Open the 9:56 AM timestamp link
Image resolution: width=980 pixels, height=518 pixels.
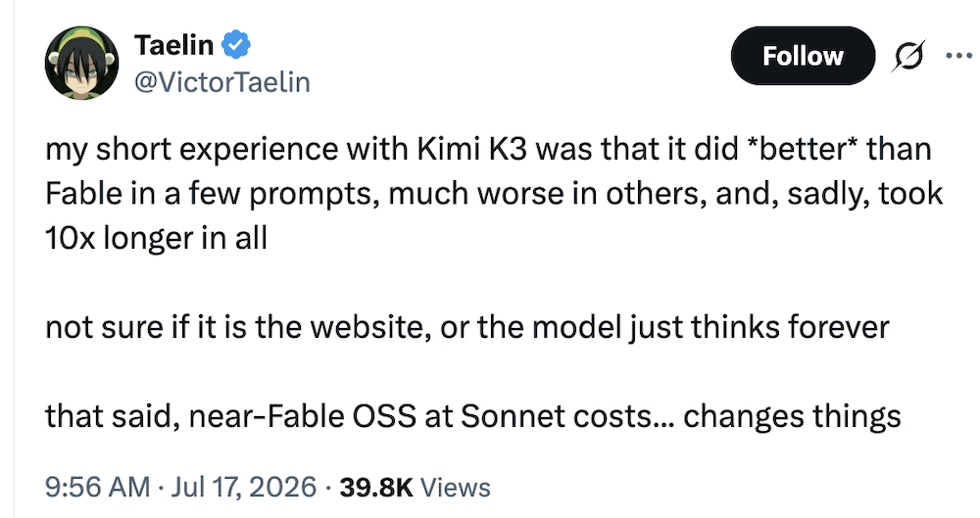point(97,487)
